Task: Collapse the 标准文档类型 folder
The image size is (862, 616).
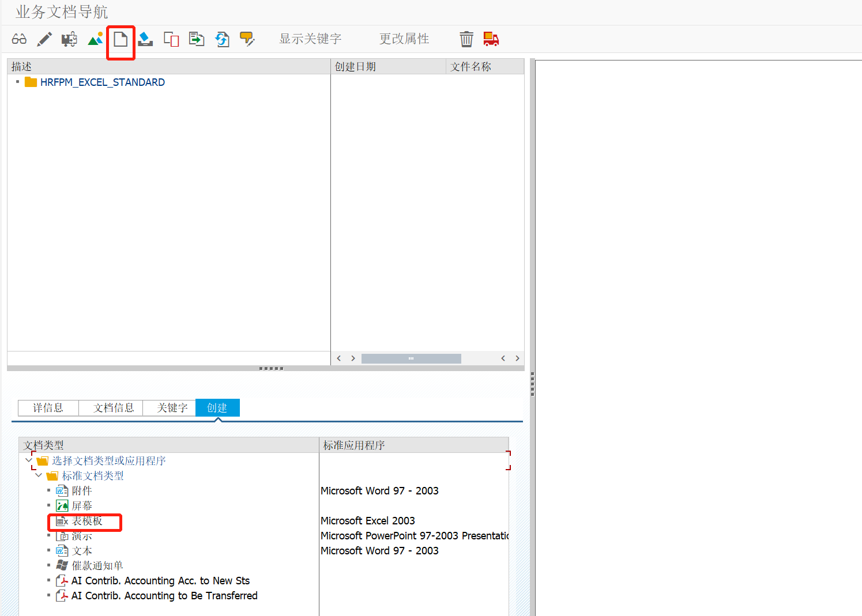Action: coord(39,475)
